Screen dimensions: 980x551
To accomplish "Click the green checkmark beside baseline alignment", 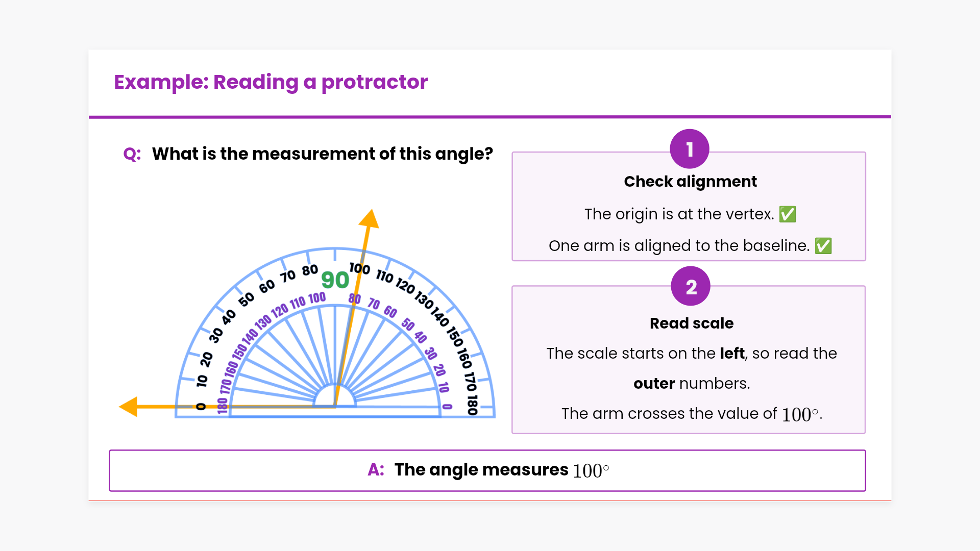I will (x=823, y=246).
